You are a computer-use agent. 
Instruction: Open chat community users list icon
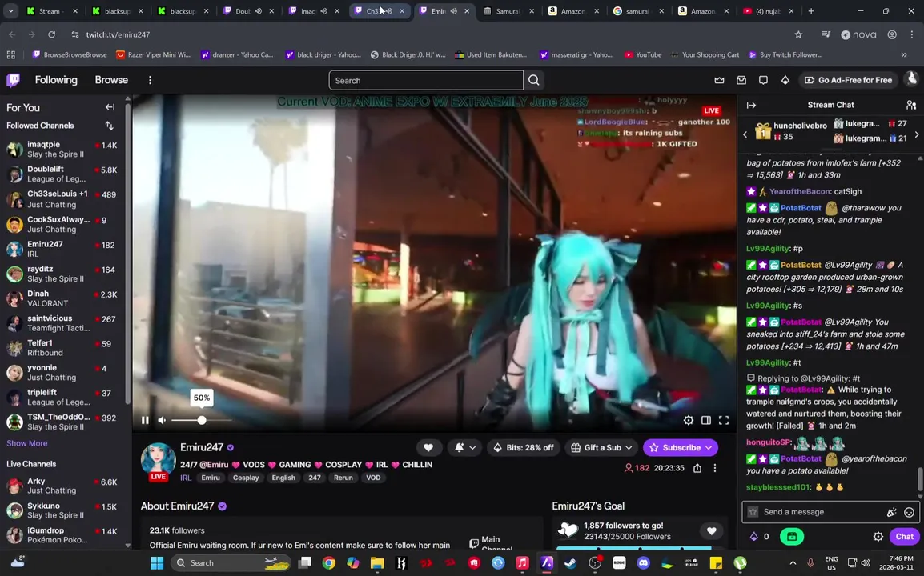tap(910, 105)
